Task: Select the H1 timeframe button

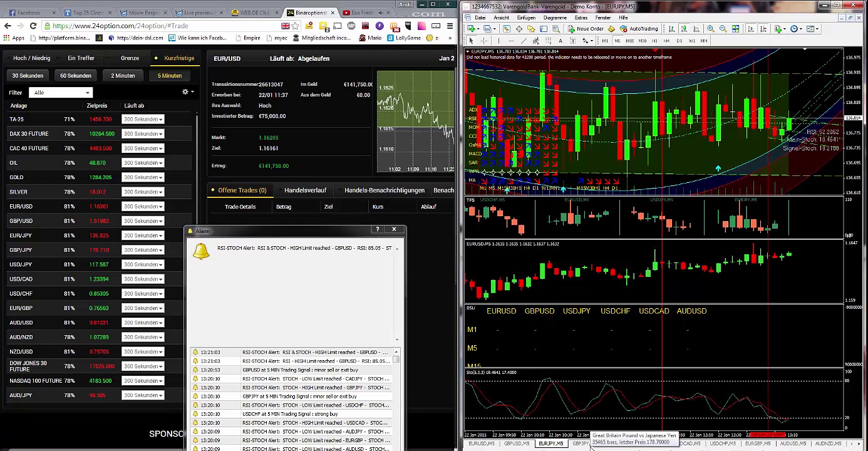Action: (x=654, y=41)
